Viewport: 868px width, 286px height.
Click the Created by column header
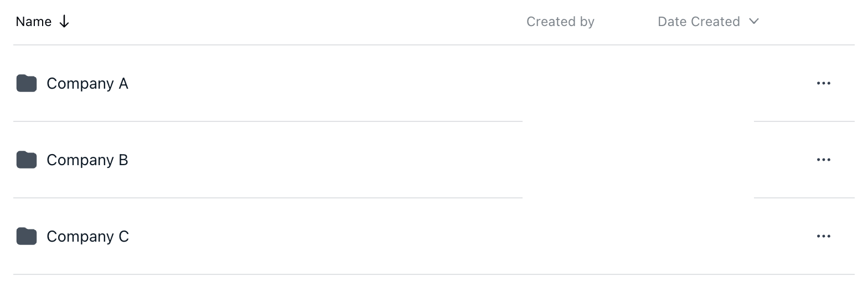point(560,22)
